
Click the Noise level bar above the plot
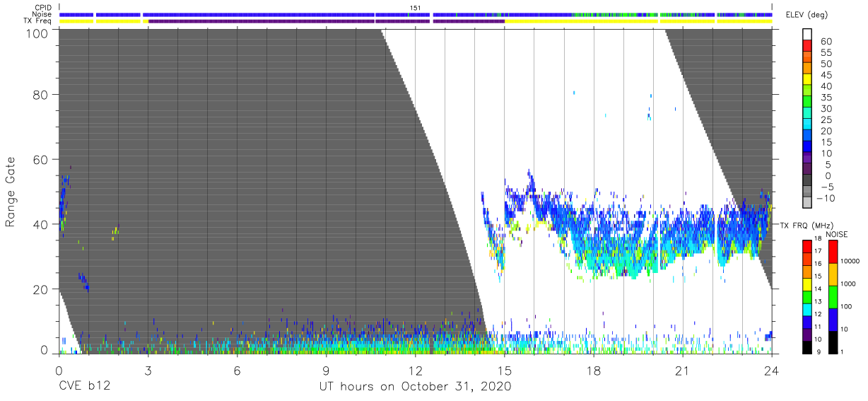click(416, 14)
